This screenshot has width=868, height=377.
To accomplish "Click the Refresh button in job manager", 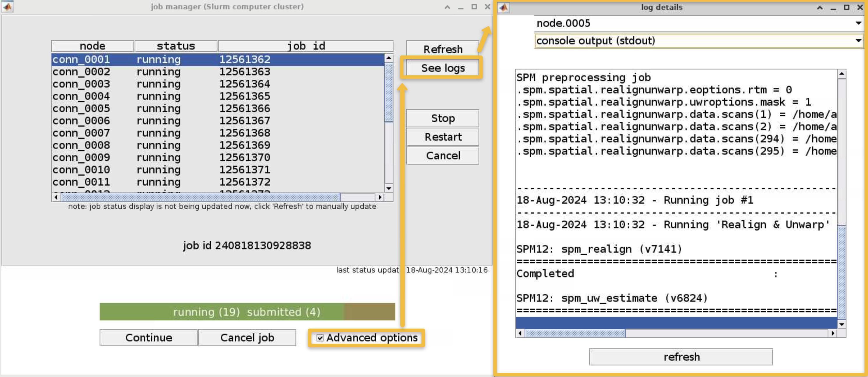I will click(x=442, y=49).
